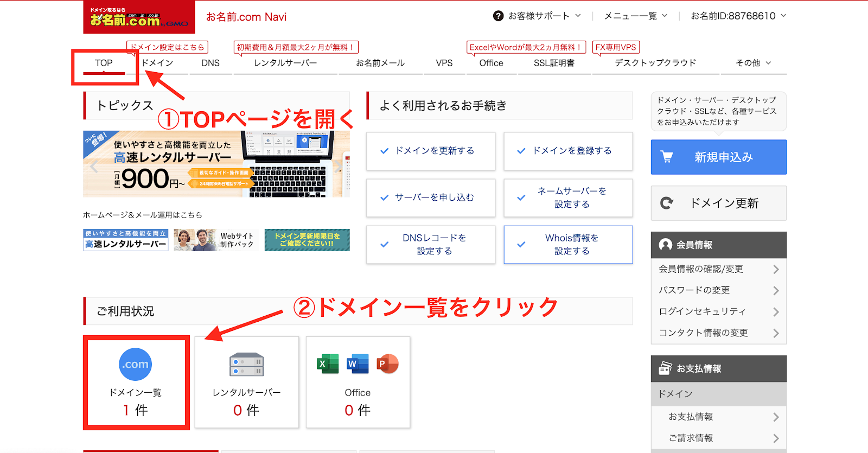Viewport: 868px width, 453px height.
Task: Click the blue 新規申込み button
Action: pos(719,157)
